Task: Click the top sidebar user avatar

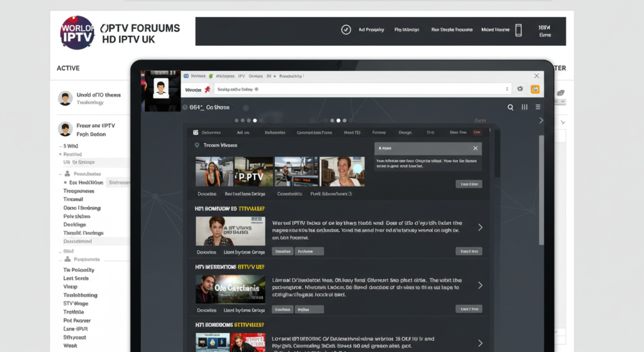Action: tap(65, 98)
